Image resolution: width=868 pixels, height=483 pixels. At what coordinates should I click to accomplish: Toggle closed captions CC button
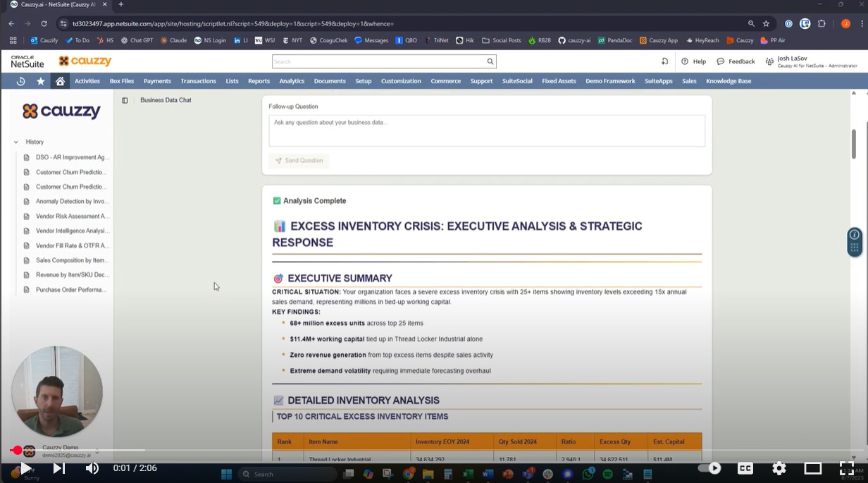point(745,468)
